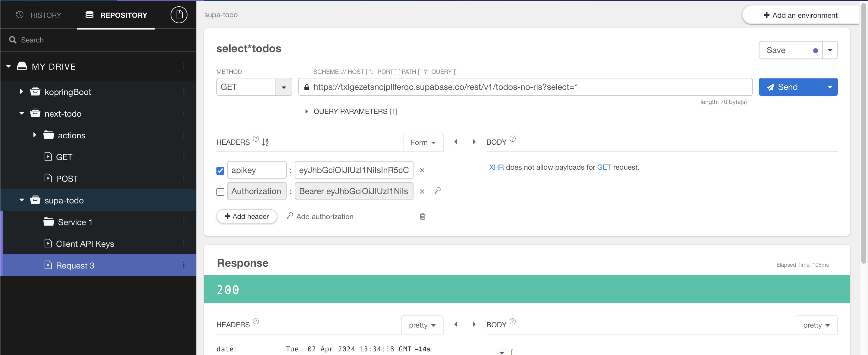
Task: Open actions folder options dots
Action: 184,135
